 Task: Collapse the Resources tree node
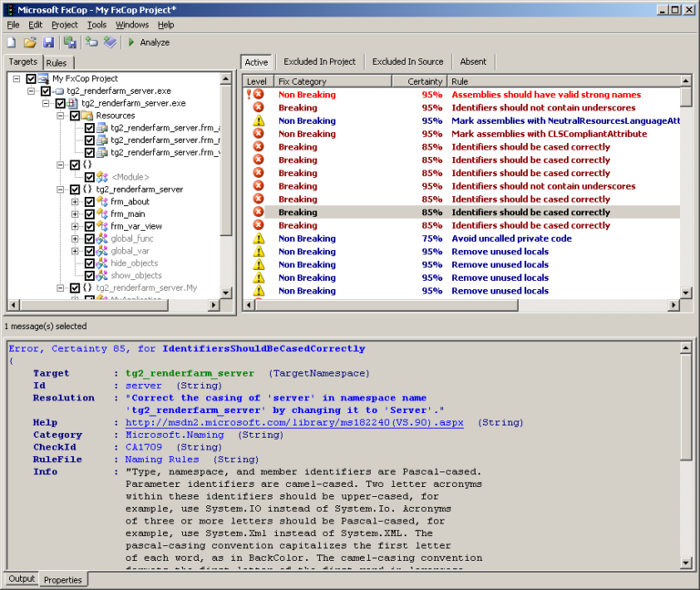(60, 116)
